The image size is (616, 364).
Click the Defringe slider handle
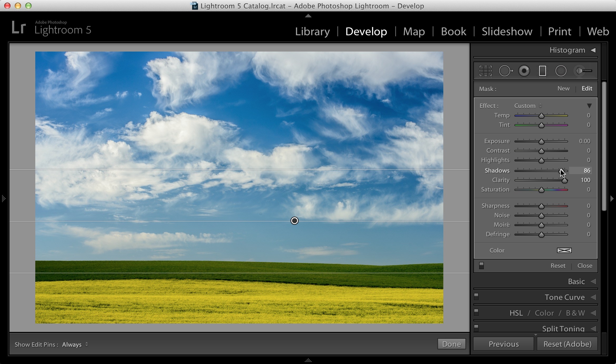pyautogui.click(x=541, y=235)
